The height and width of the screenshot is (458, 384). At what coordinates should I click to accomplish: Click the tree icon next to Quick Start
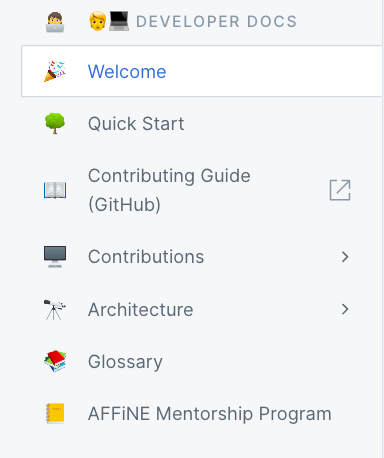click(55, 123)
